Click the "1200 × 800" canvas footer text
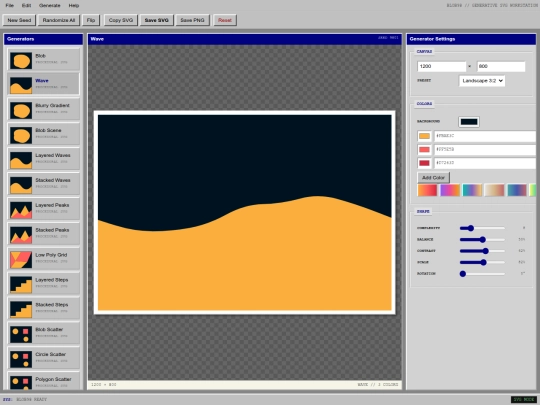The height and width of the screenshot is (405, 540). click(x=104, y=384)
